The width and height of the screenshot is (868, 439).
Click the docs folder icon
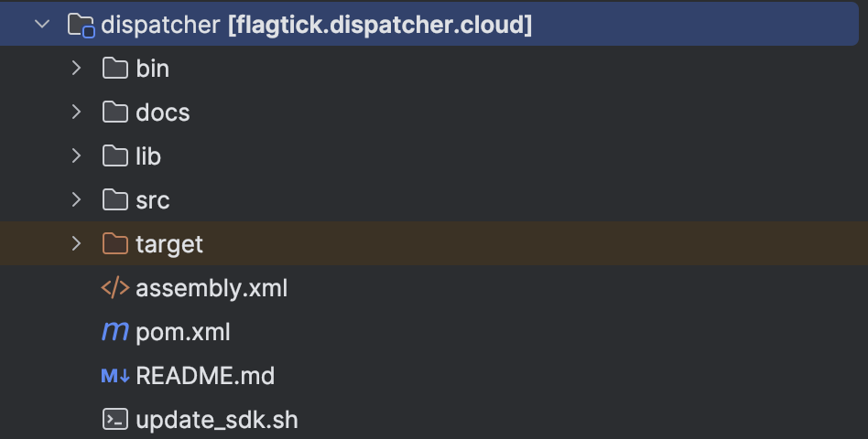click(x=114, y=112)
